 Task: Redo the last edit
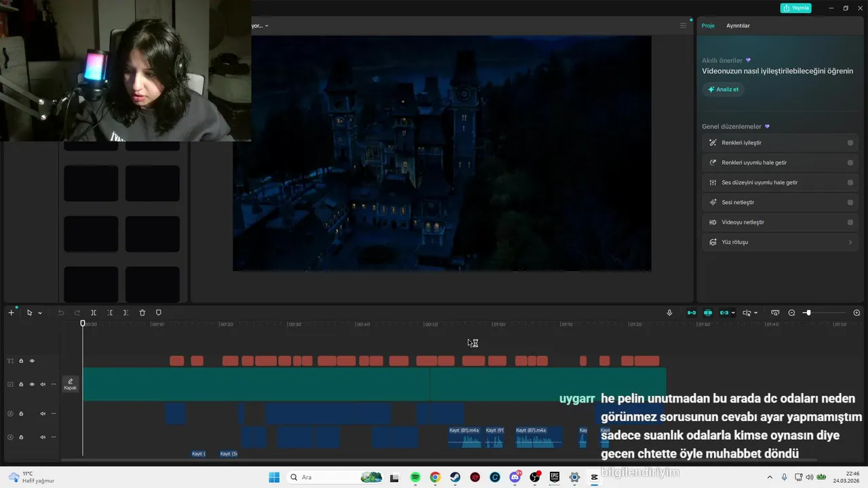77,312
